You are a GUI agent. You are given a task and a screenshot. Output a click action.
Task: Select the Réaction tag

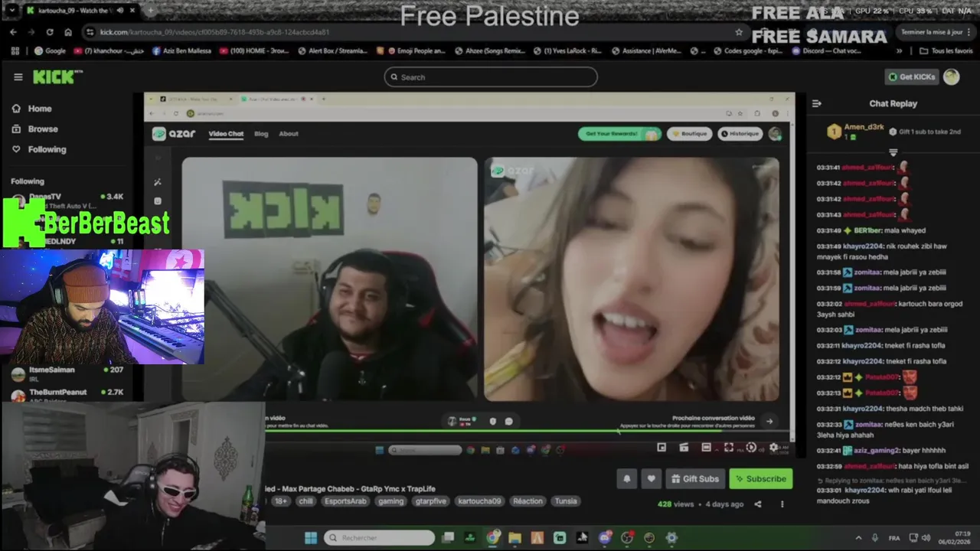point(528,501)
